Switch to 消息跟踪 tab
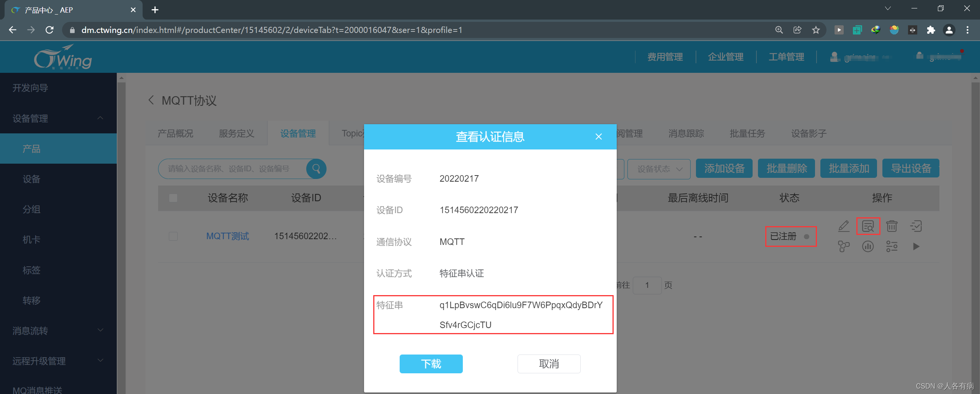The height and width of the screenshot is (394, 980). coord(686,133)
